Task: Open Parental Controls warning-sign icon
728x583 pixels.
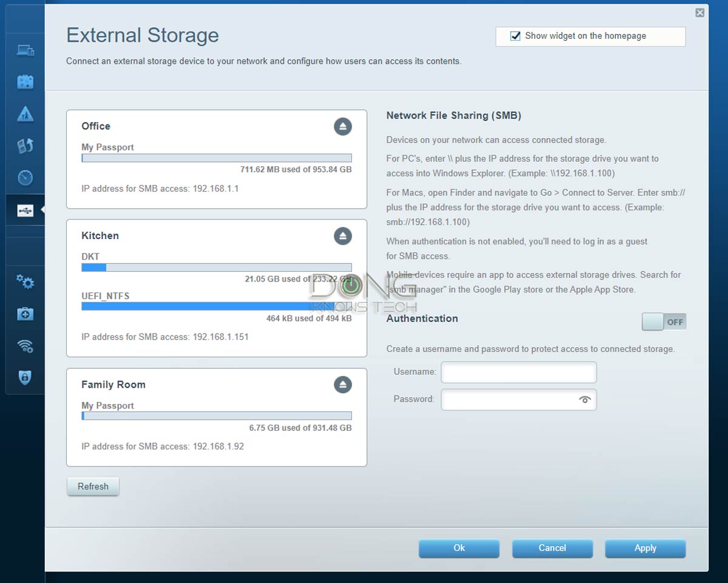Action: pyautogui.click(x=25, y=113)
